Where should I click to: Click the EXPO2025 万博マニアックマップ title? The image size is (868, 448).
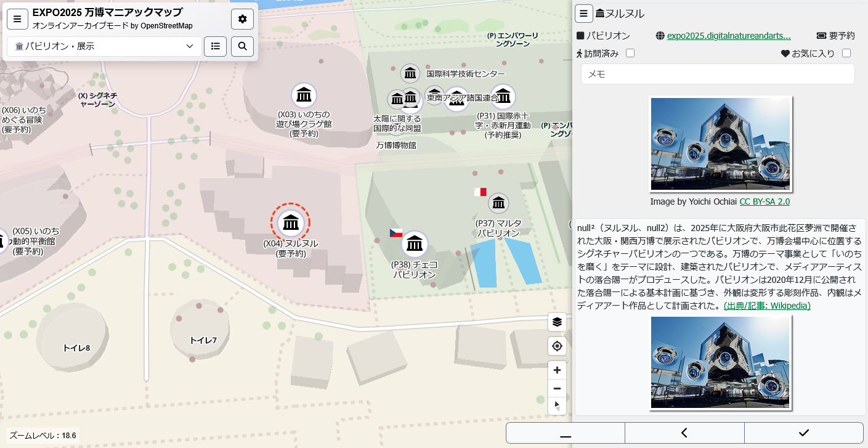[107, 13]
